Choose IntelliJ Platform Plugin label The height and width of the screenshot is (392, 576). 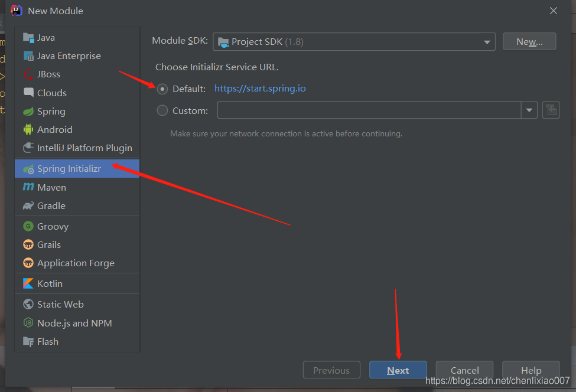(x=84, y=148)
